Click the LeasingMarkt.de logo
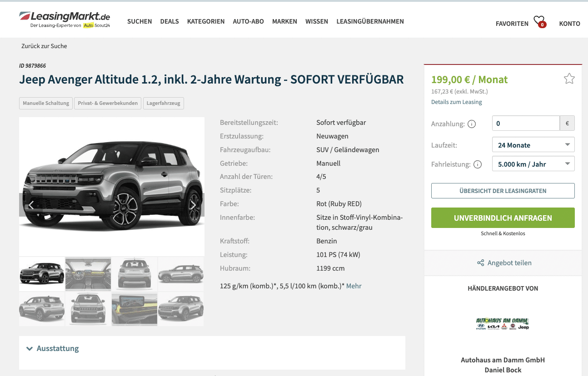 pyautogui.click(x=65, y=20)
